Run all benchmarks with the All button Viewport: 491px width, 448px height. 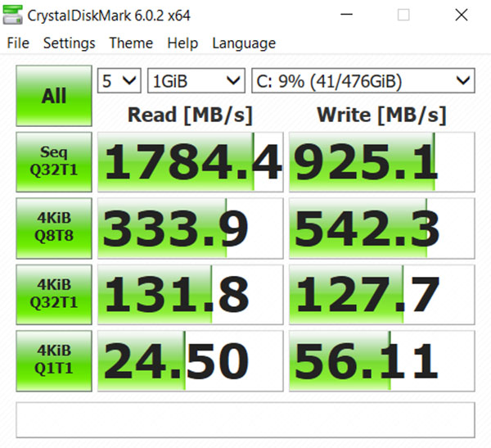pyautogui.click(x=54, y=96)
